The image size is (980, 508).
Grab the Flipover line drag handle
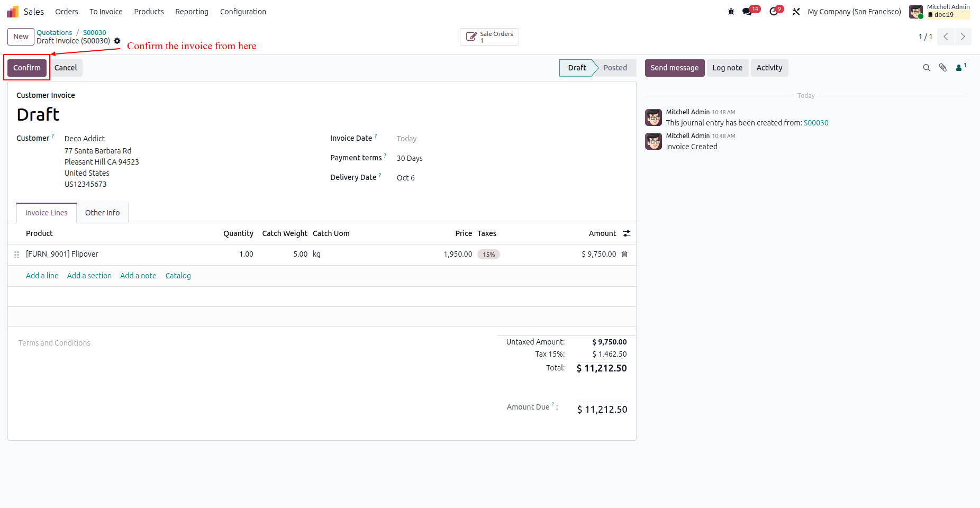(x=16, y=255)
